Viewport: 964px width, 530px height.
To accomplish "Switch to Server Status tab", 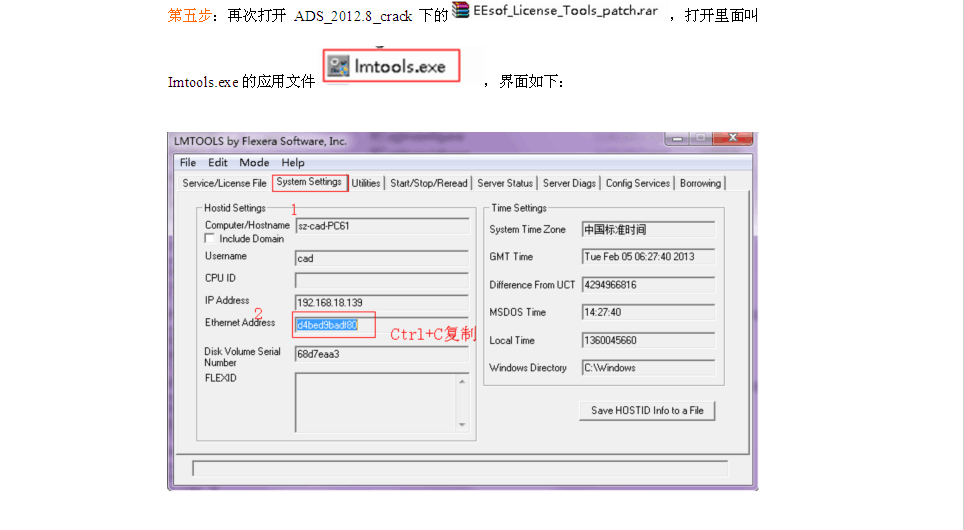I will (x=505, y=183).
